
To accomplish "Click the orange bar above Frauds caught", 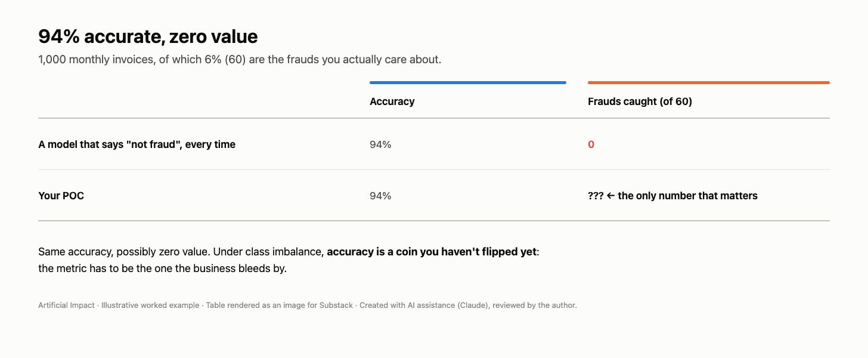I will (x=708, y=82).
